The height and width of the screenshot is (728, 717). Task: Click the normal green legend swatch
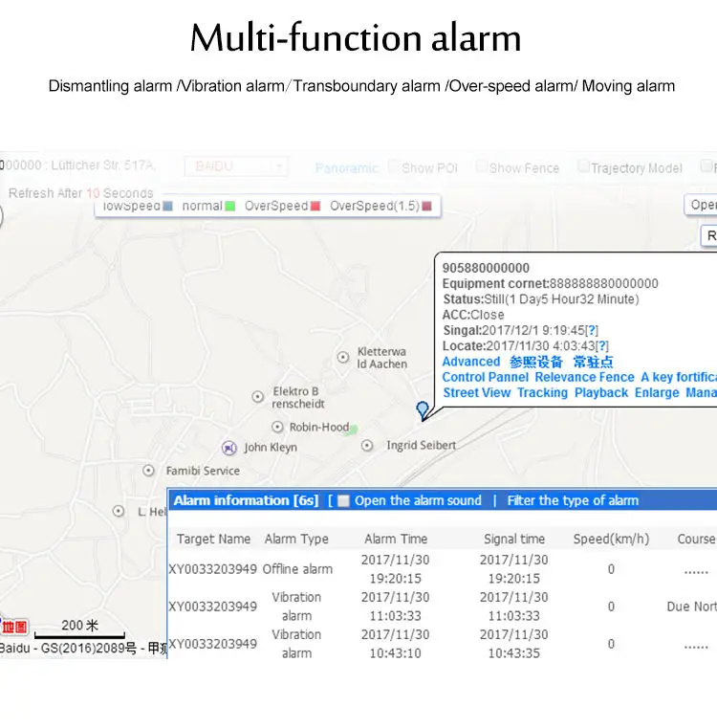(230, 206)
